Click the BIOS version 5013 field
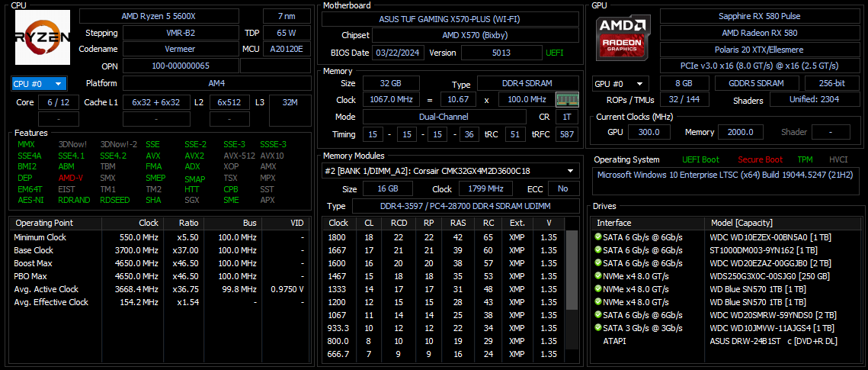Screen dimensions: 868x370 (x=501, y=53)
